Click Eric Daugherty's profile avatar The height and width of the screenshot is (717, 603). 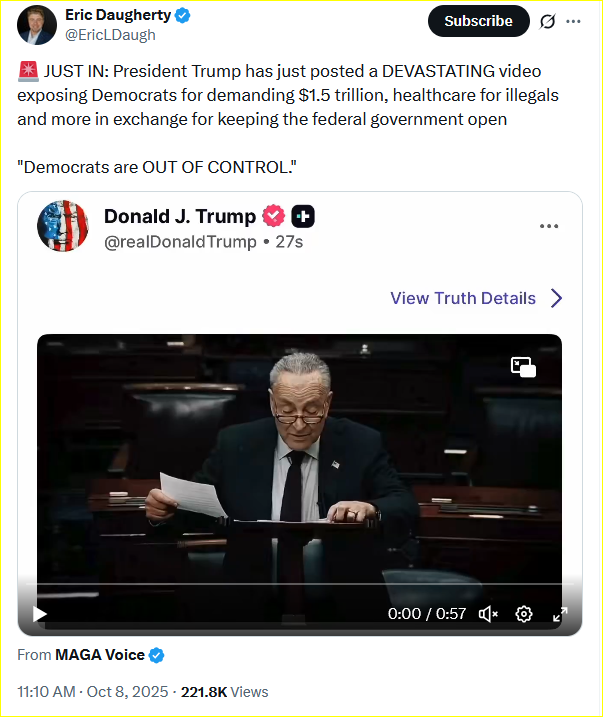[x=37, y=24]
